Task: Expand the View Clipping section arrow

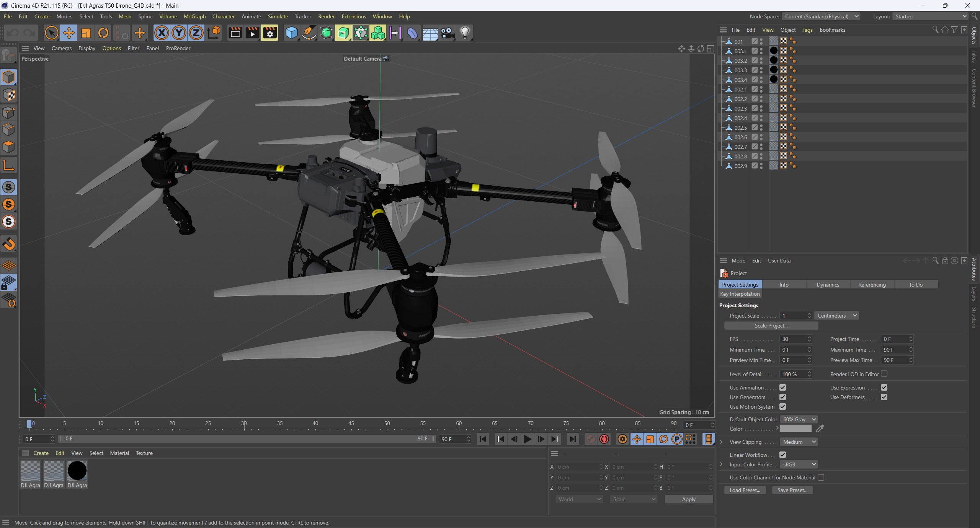Action: click(x=722, y=442)
